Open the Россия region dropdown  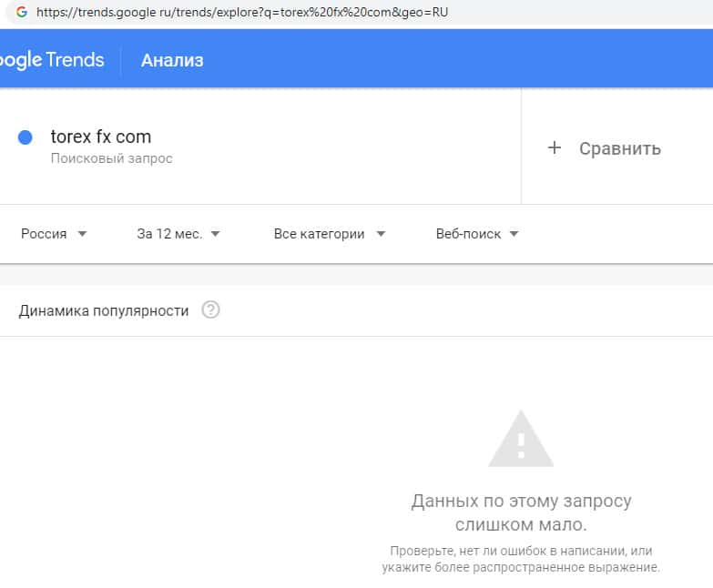[x=54, y=234]
